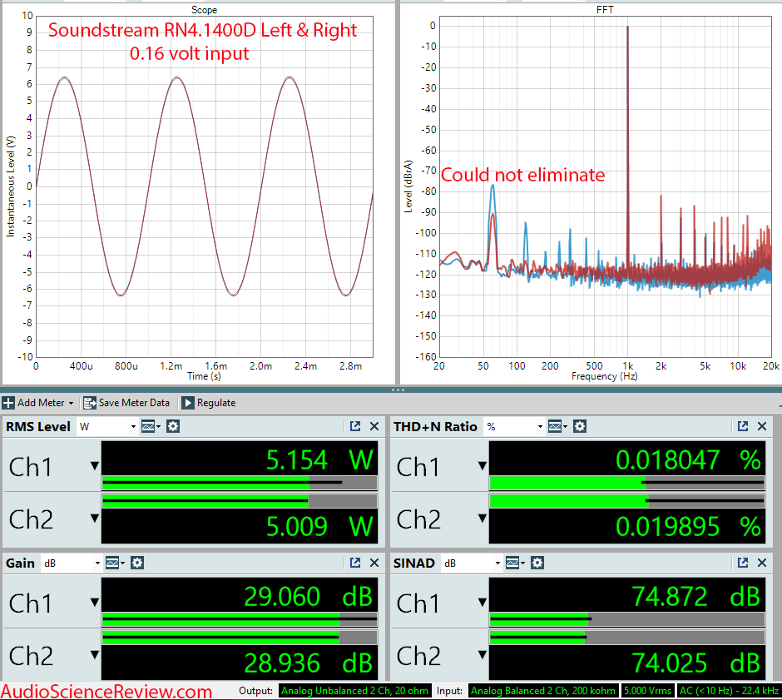Click the Time (s) axis label
Image resolution: width=782 pixels, height=700 pixels.
pyautogui.click(x=204, y=376)
